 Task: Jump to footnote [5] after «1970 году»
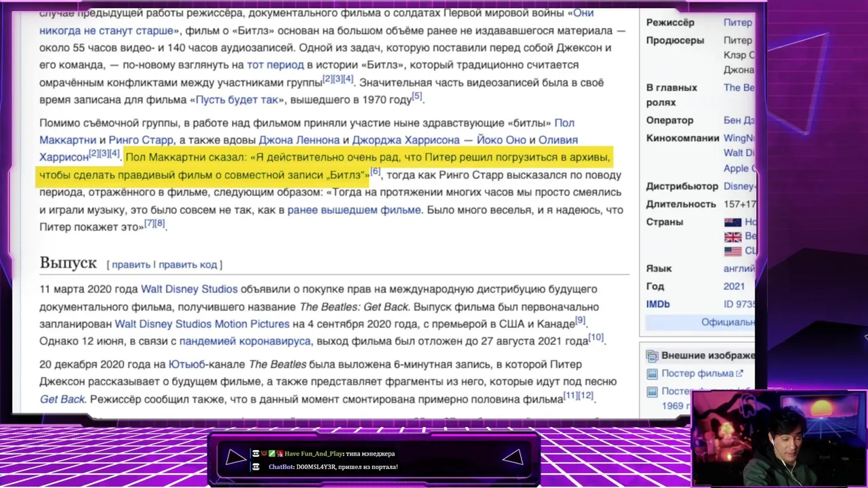417,96
